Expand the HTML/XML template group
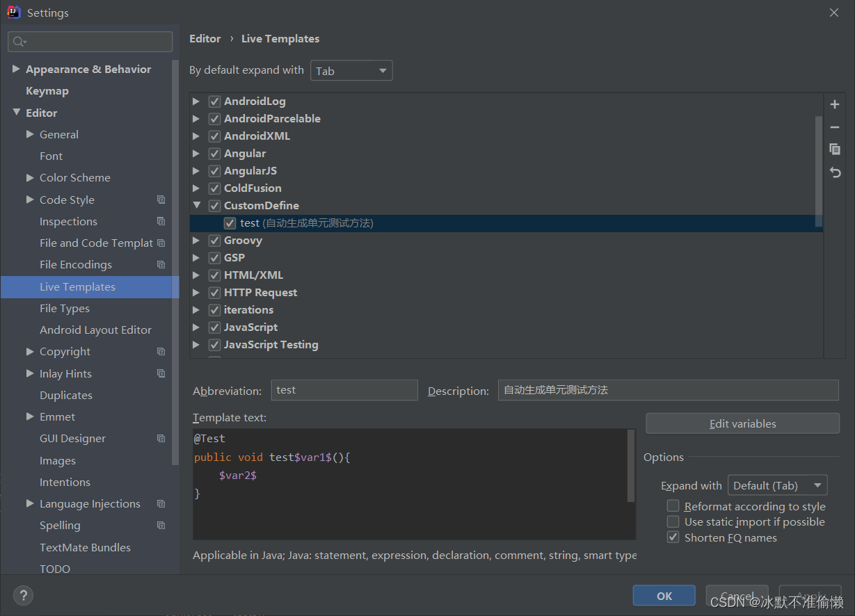855x616 pixels. pos(196,275)
